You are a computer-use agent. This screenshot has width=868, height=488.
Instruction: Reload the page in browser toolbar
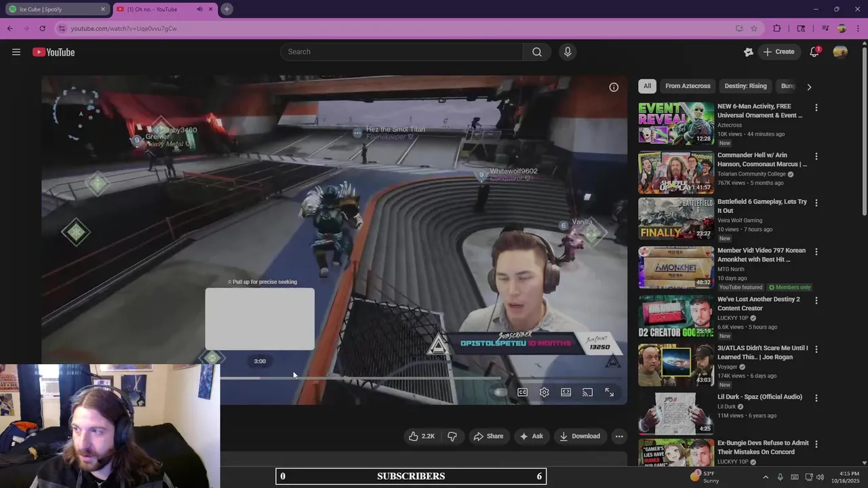[x=42, y=28]
